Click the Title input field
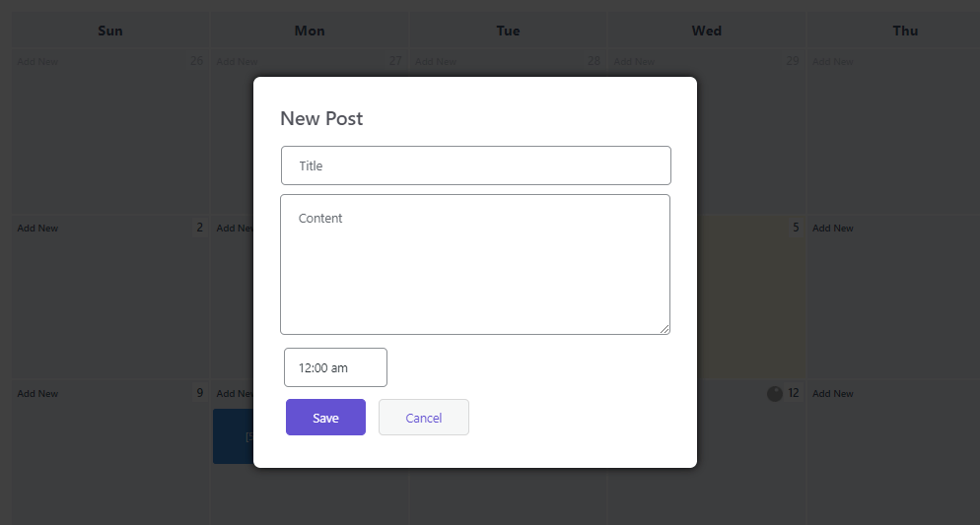 pyautogui.click(x=475, y=165)
